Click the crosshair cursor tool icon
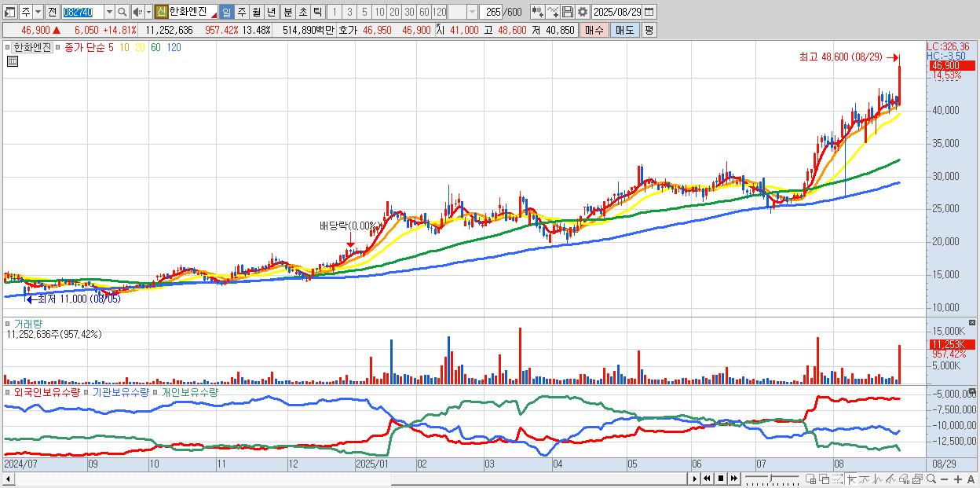 point(851,479)
